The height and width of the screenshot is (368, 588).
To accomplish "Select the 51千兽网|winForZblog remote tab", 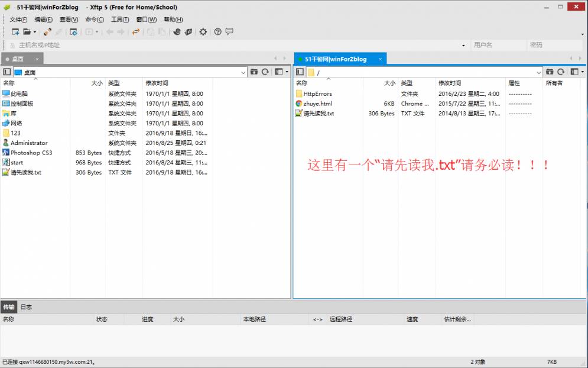I will click(x=336, y=59).
